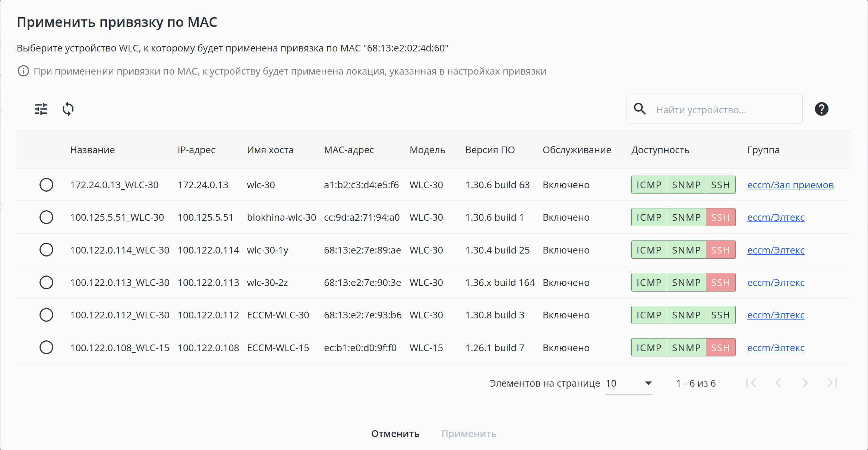Sort by Название column header
868x450 pixels.
click(x=92, y=150)
